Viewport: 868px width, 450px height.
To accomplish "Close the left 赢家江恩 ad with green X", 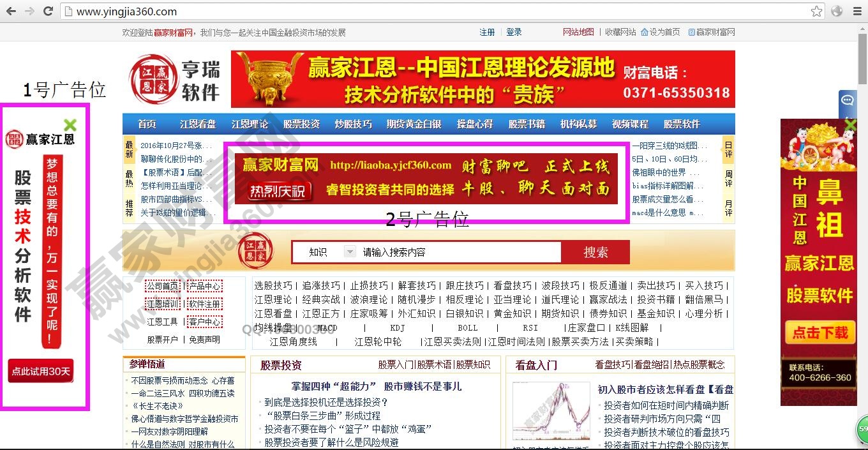I will pyautogui.click(x=70, y=125).
